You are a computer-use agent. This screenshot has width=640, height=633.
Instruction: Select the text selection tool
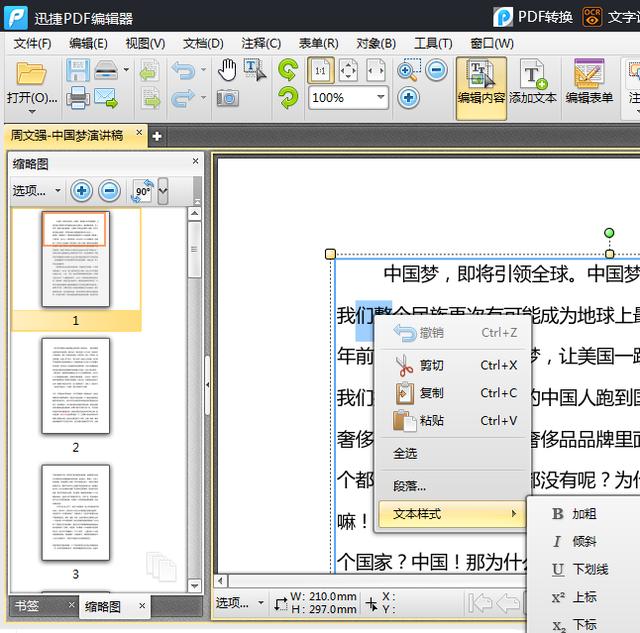(x=255, y=70)
